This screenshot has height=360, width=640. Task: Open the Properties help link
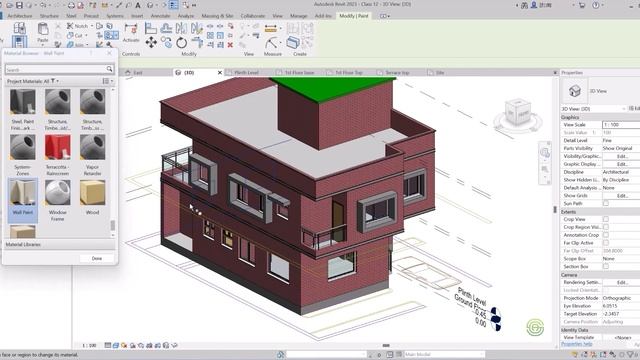pos(576,344)
